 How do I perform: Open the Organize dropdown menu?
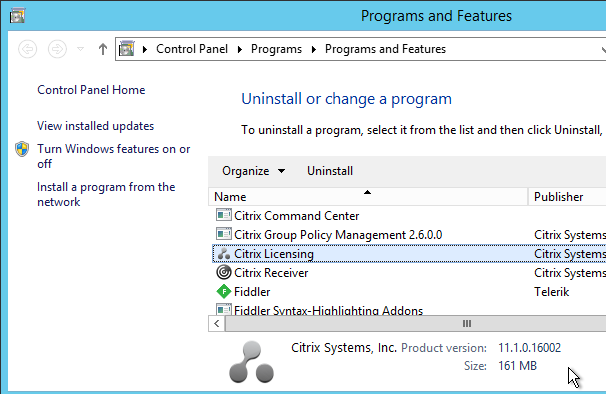(x=254, y=171)
